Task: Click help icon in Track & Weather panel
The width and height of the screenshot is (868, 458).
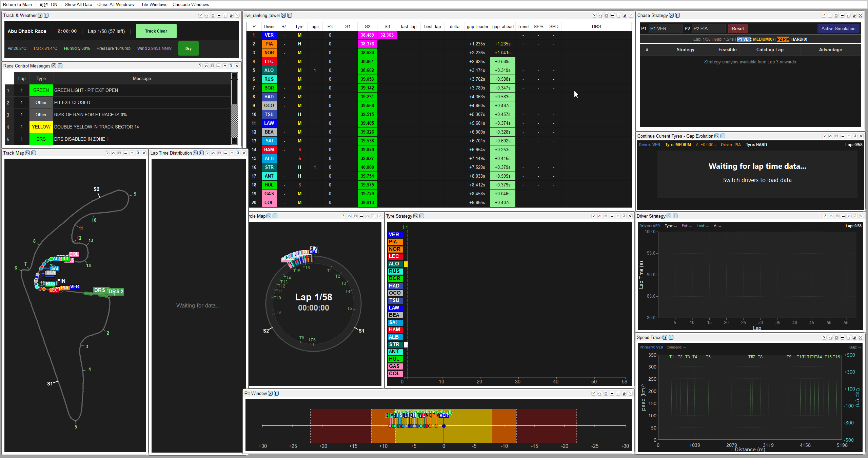Action: click(x=200, y=15)
